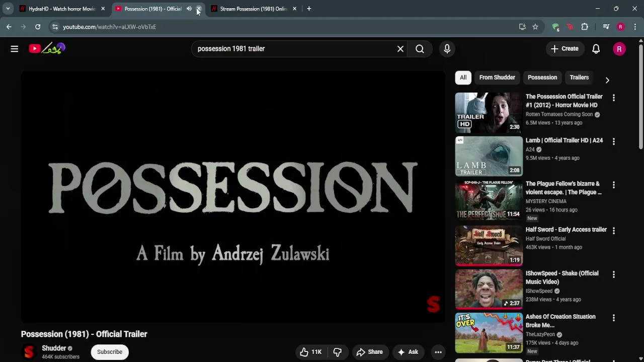
Task: Open the tab search dropdown arrow
Action: (x=8, y=9)
